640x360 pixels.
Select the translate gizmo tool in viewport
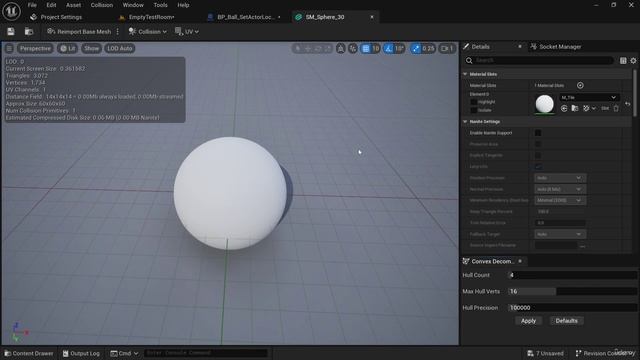(x=308, y=49)
